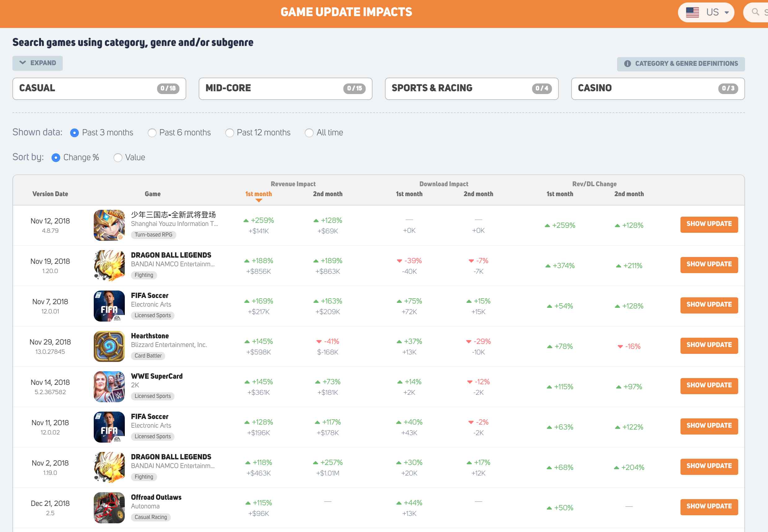Select All time radio button
Image resolution: width=768 pixels, height=532 pixels.
coord(309,133)
